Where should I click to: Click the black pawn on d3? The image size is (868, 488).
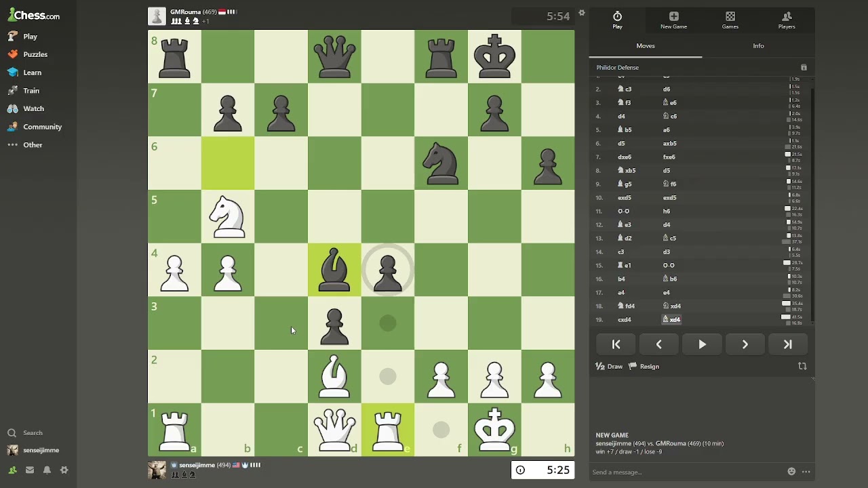(334, 323)
